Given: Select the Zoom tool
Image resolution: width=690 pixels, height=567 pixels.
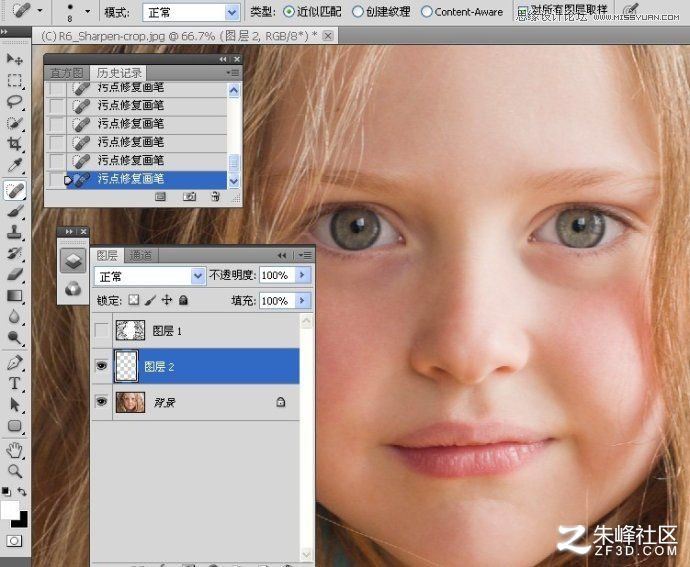Looking at the screenshot, I should (x=15, y=471).
